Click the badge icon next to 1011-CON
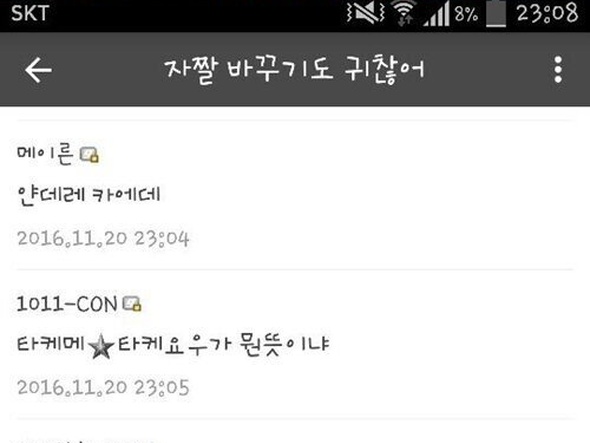Image resolution: width=590 pixels, height=443 pixels. click(x=132, y=304)
